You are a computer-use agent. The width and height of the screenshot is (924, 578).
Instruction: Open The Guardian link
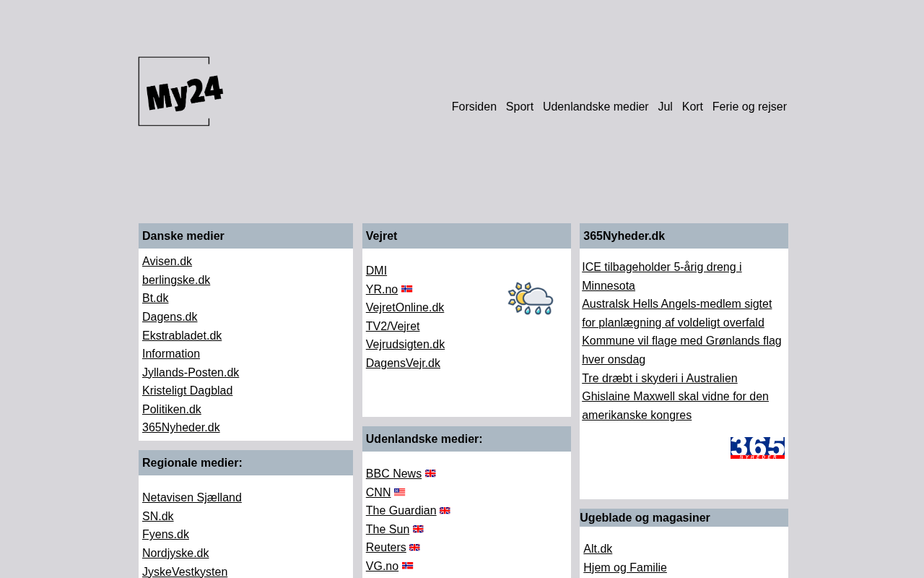coord(401,510)
